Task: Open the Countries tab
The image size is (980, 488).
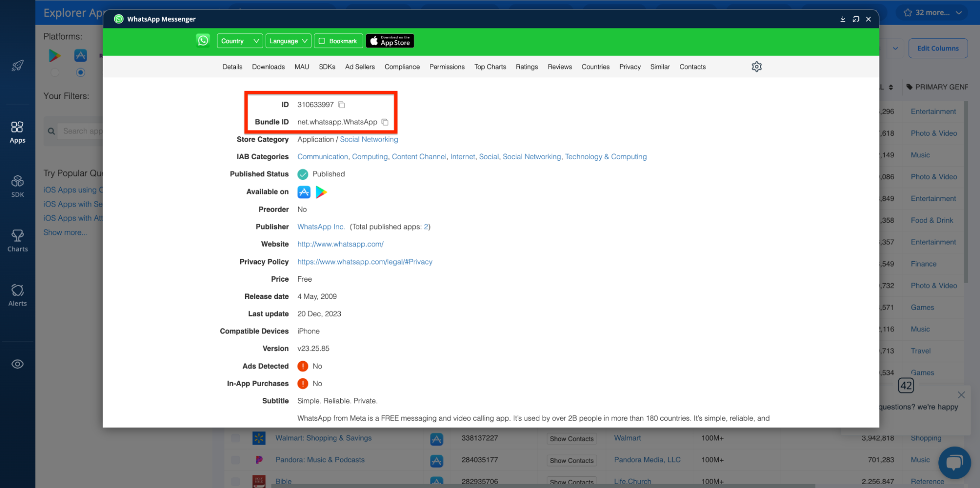Action: [x=595, y=67]
